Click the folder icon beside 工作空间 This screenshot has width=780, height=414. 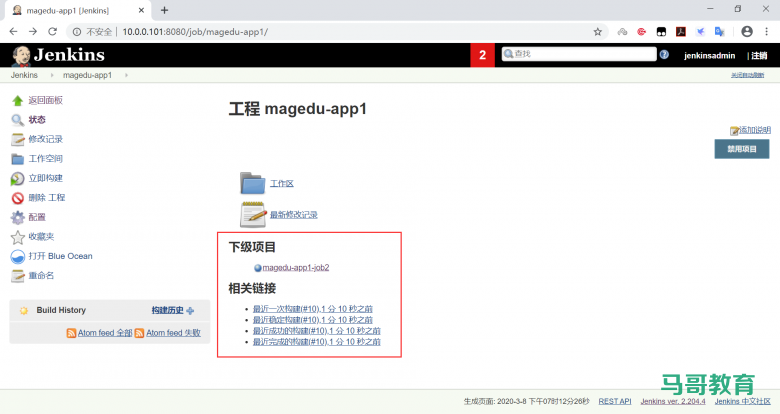[17, 159]
